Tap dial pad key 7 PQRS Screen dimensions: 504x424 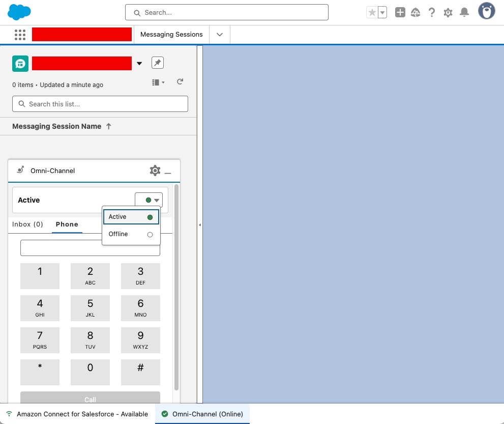coord(40,341)
